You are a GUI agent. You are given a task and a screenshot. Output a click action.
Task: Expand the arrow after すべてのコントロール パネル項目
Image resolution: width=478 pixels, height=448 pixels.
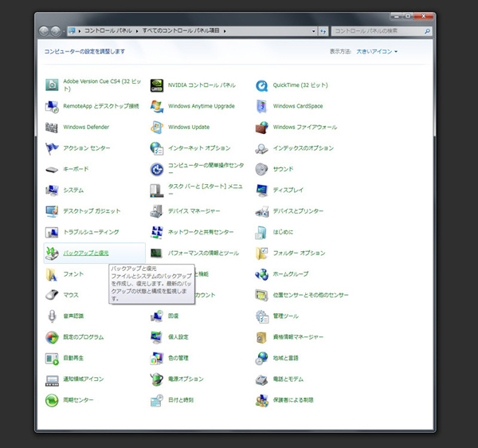point(225,31)
